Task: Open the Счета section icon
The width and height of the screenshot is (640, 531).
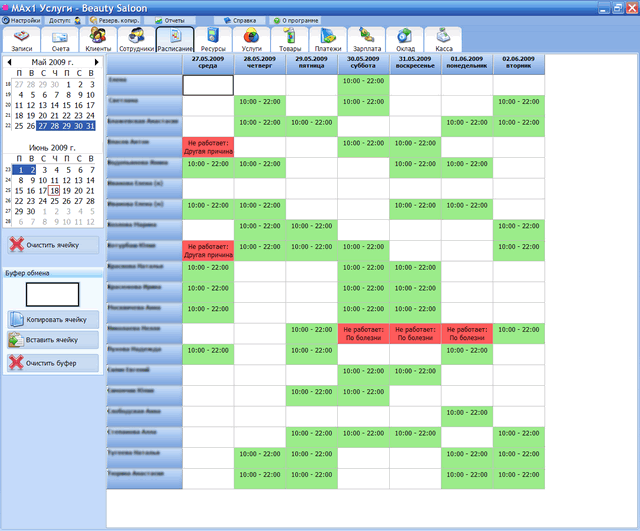Action: 60,40
